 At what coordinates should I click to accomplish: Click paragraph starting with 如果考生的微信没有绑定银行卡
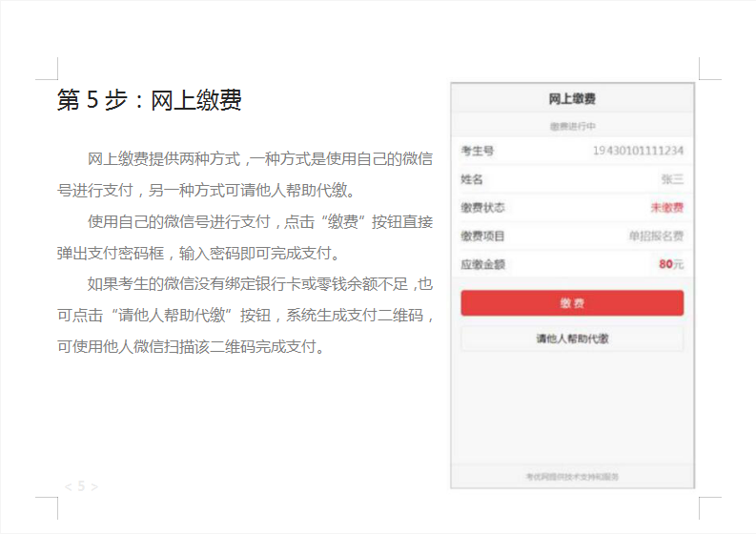[245, 315]
